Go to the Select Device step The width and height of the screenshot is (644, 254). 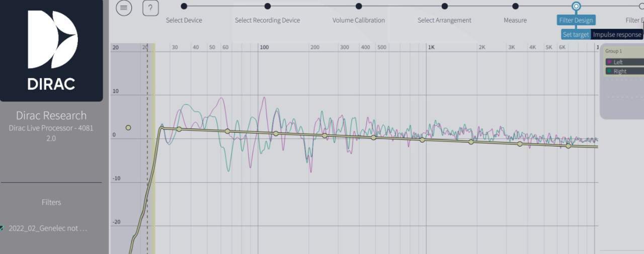coord(184,20)
